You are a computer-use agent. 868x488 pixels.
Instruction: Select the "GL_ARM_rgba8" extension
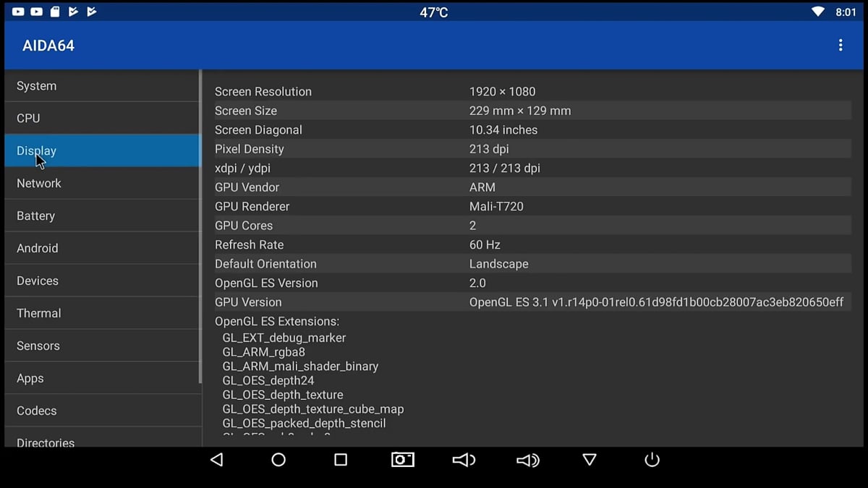pyautogui.click(x=264, y=352)
